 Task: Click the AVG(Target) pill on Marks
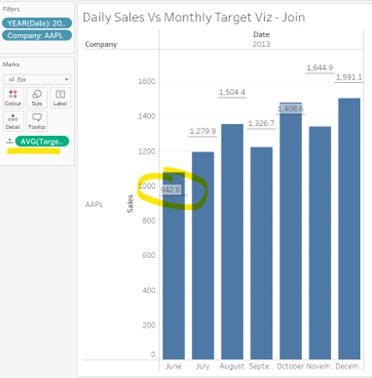point(42,141)
